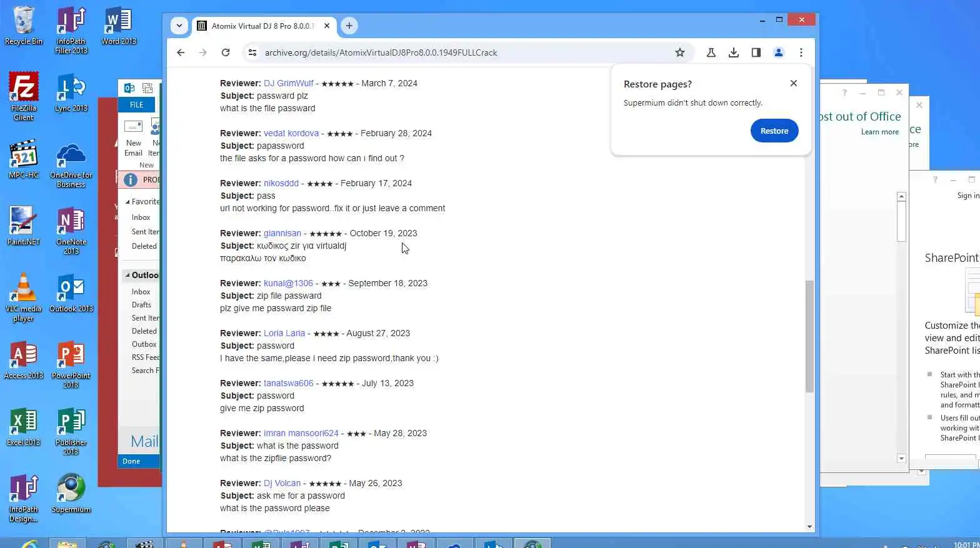The width and height of the screenshot is (980, 548).
Task: Open the browser profile menu
Action: (779, 52)
